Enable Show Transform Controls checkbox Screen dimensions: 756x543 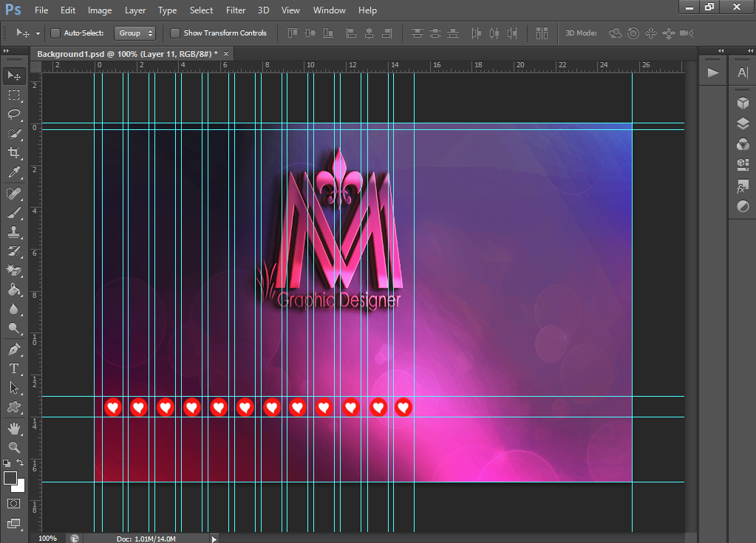coord(175,33)
